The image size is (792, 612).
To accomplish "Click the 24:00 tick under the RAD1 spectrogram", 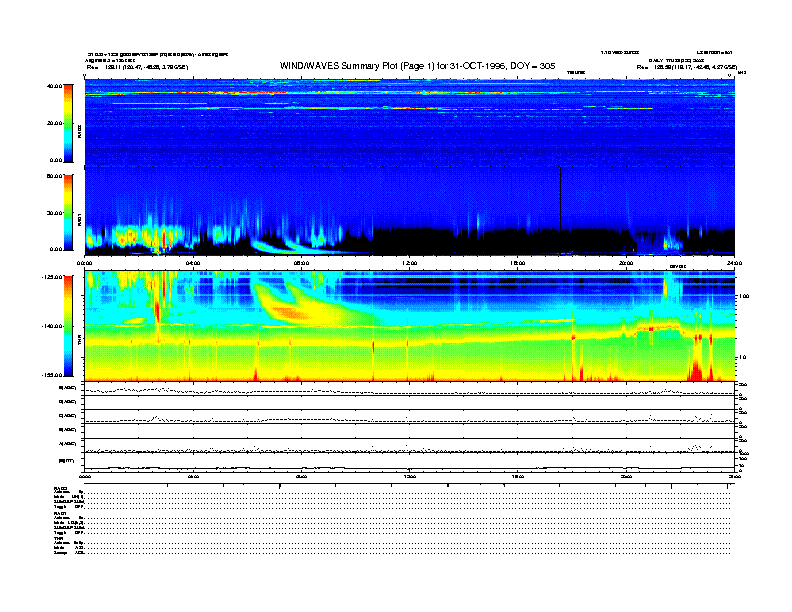I will pyautogui.click(x=734, y=263).
